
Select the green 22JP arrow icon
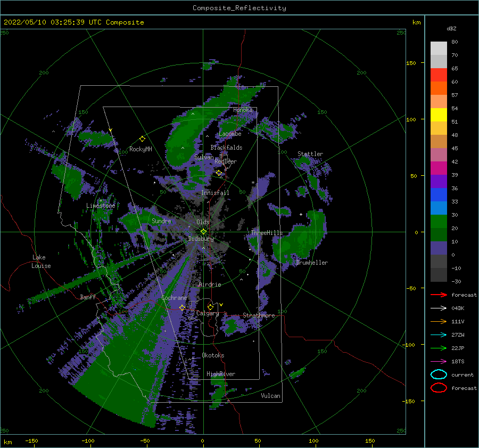pyautogui.click(x=439, y=348)
